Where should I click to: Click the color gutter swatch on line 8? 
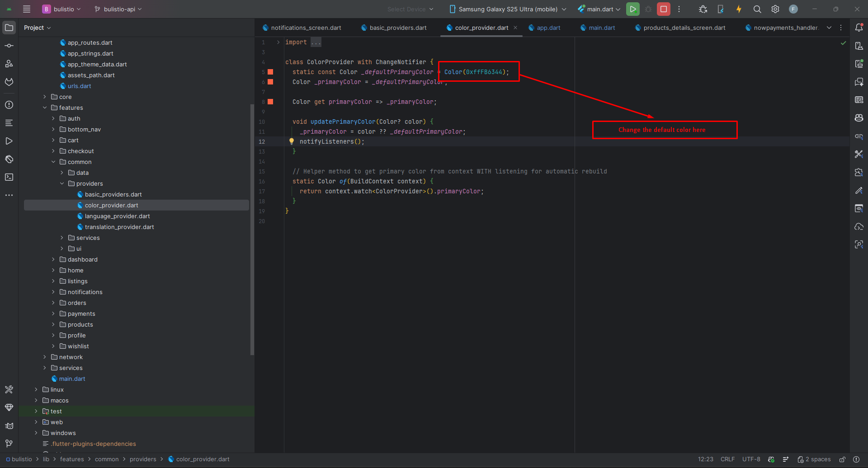click(270, 102)
